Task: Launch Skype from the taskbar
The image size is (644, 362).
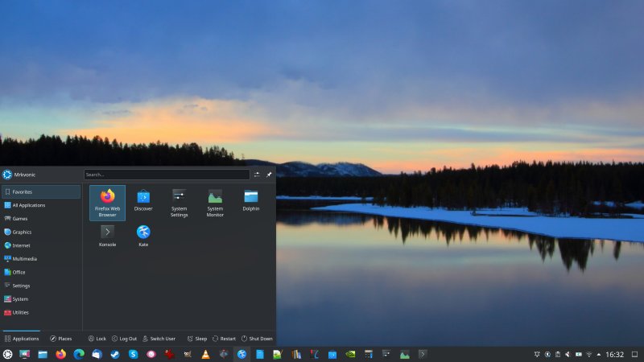Action: tap(133, 354)
